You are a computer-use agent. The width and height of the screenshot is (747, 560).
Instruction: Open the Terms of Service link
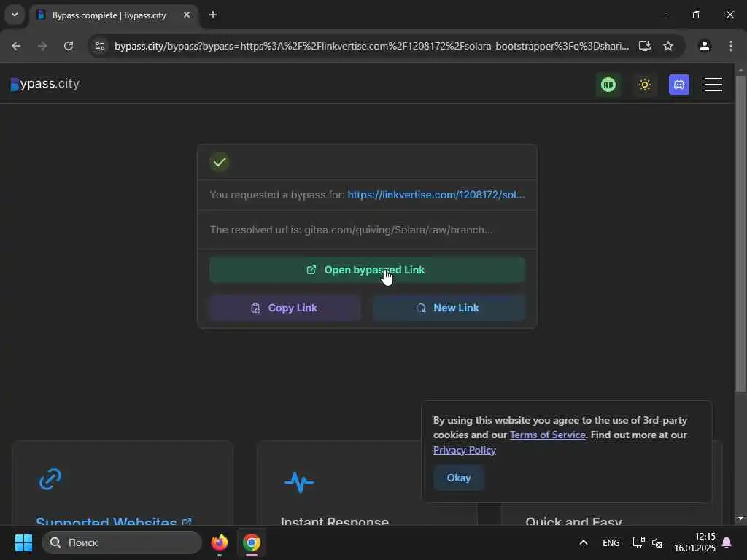[x=547, y=435]
